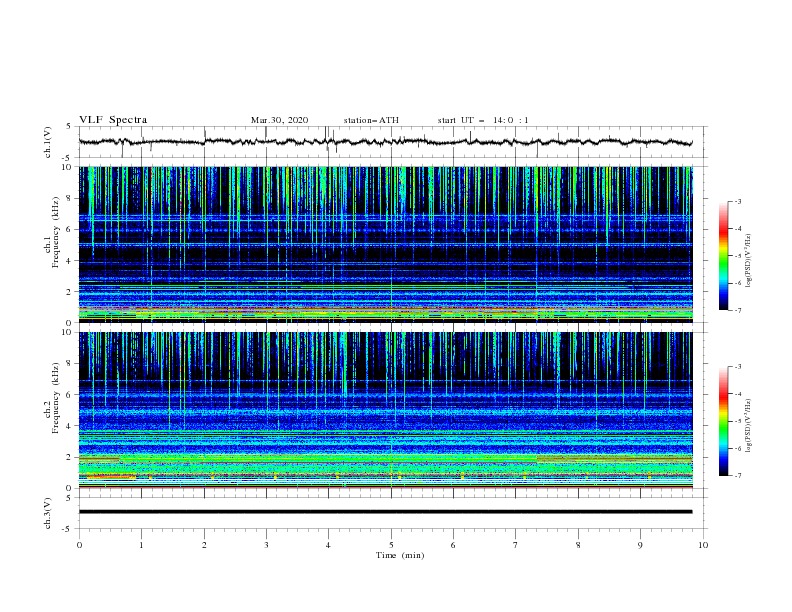Click the time axis end label "10"

point(703,545)
